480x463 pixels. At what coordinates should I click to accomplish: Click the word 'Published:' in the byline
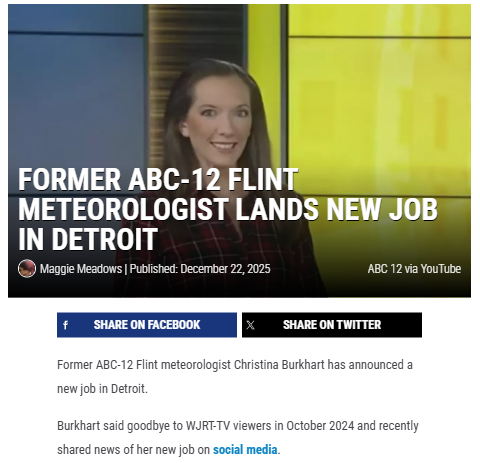tap(154, 269)
